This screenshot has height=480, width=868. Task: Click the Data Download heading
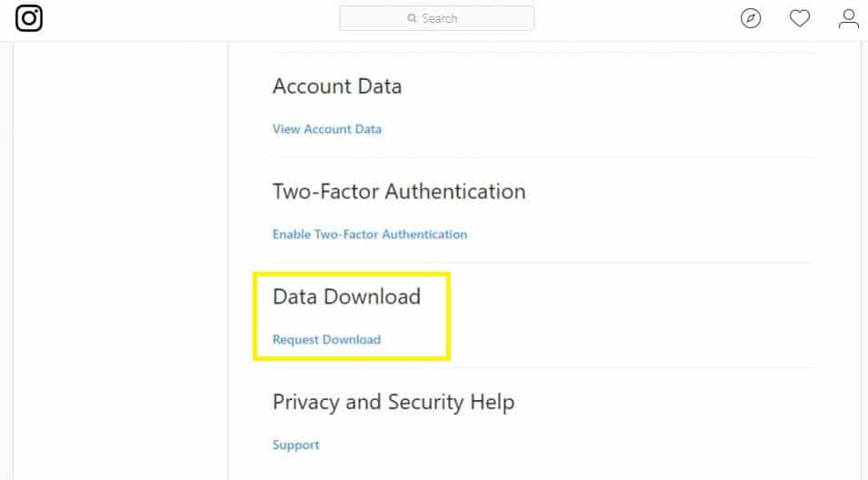coord(346,296)
